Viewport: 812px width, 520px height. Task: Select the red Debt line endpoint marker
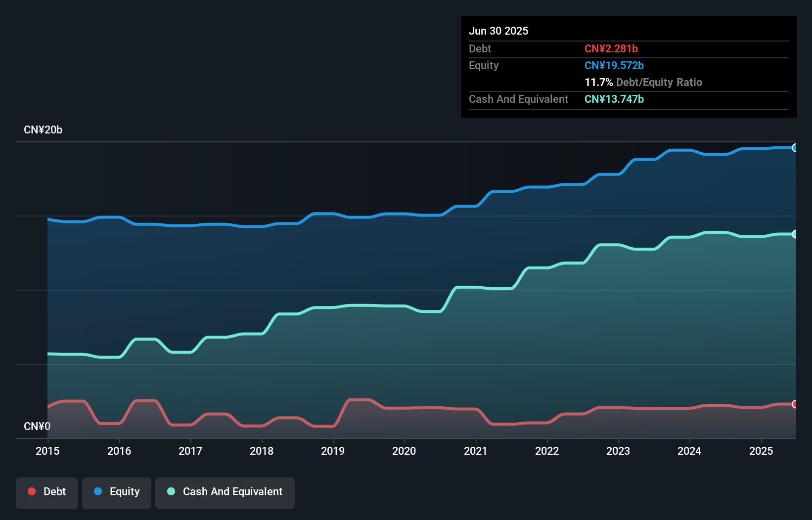pyautogui.click(x=796, y=404)
